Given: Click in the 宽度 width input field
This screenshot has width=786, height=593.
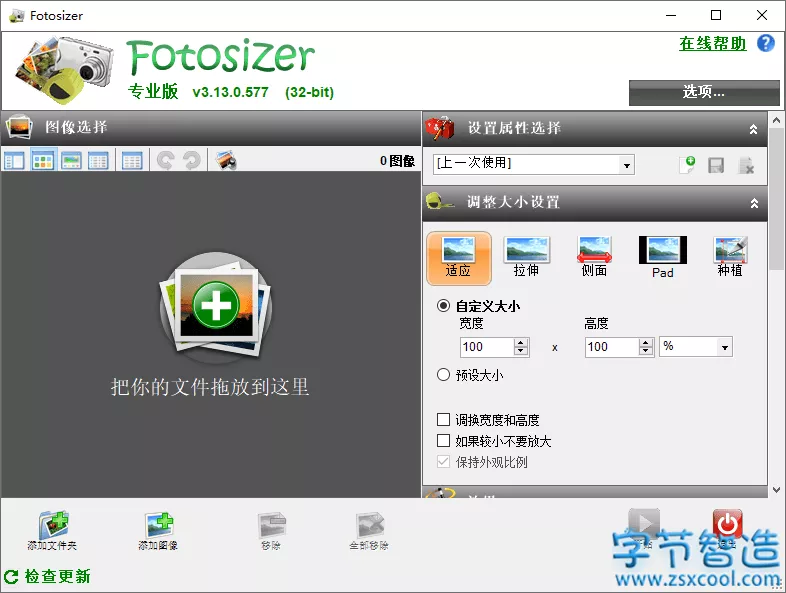Looking at the screenshot, I should pyautogui.click(x=487, y=347).
